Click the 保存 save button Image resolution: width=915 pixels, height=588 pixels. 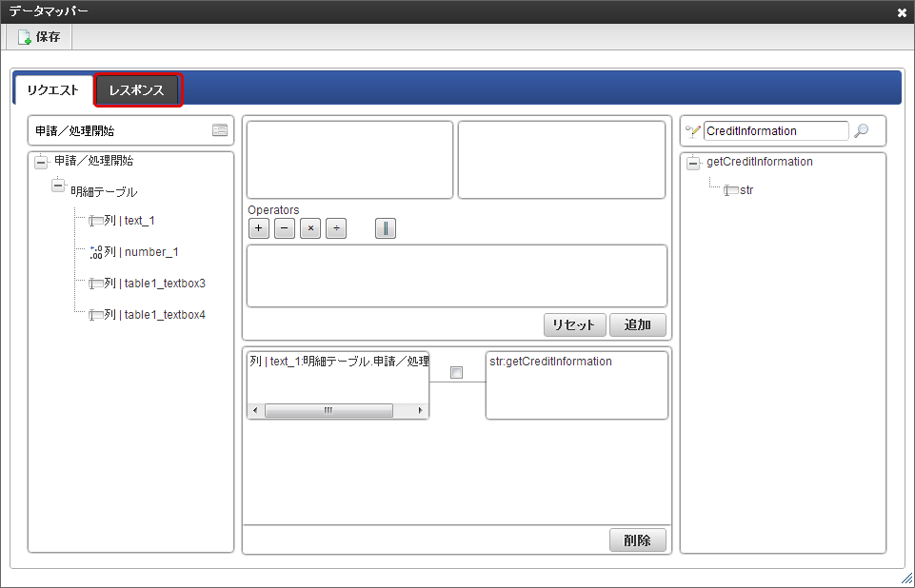point(39,37)
